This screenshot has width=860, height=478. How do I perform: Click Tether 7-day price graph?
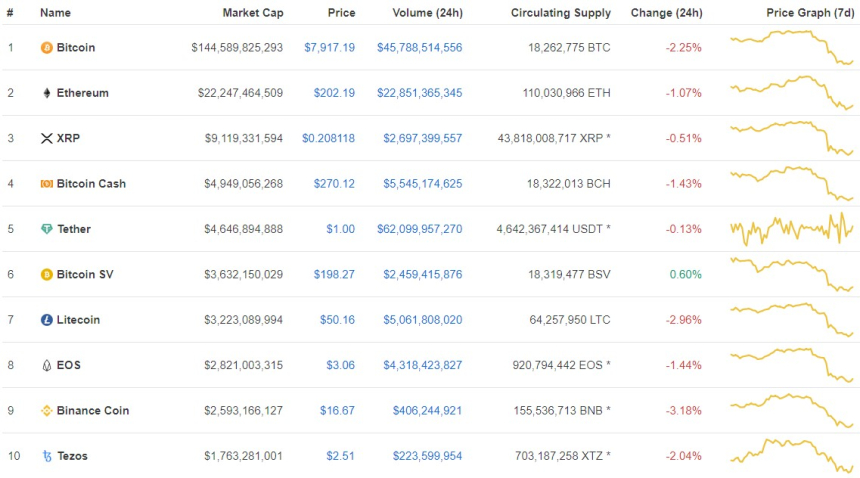click(792, 229)
